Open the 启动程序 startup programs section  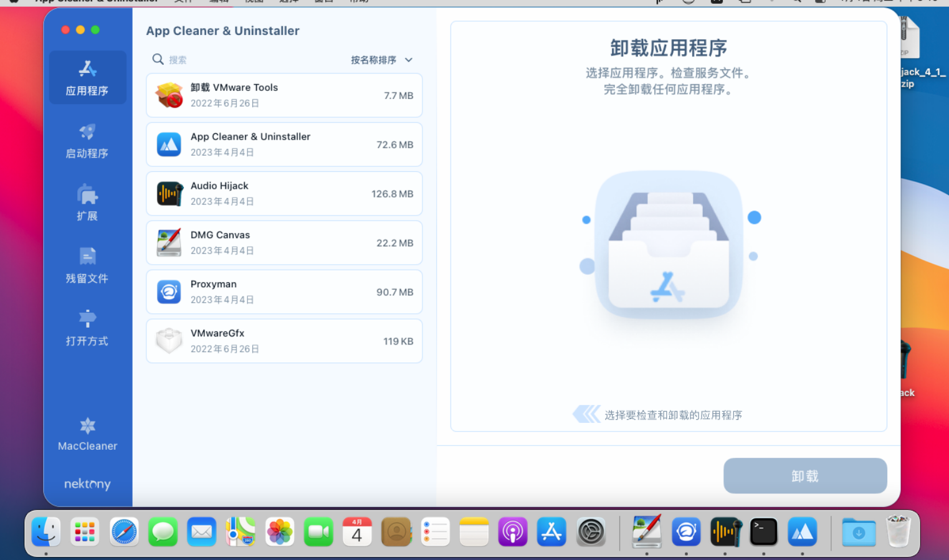click(x=87, y=141)
